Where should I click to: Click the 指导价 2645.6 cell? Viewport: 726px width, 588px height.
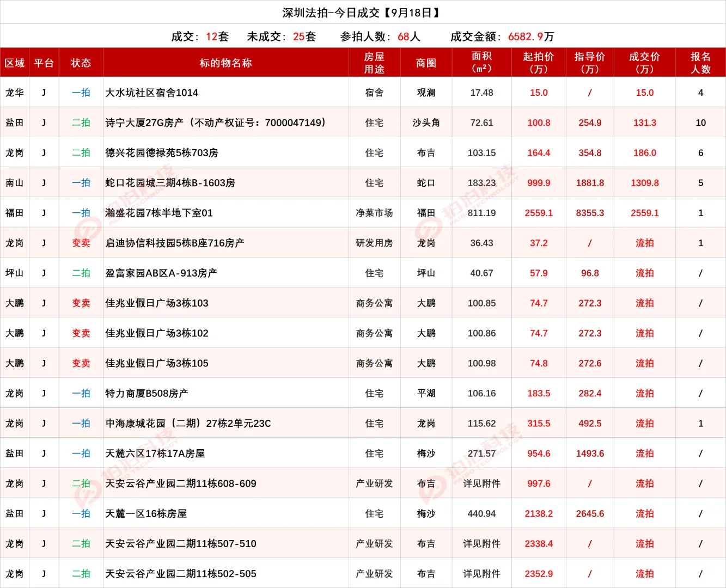pyautogui.click(x=590, y=513)
